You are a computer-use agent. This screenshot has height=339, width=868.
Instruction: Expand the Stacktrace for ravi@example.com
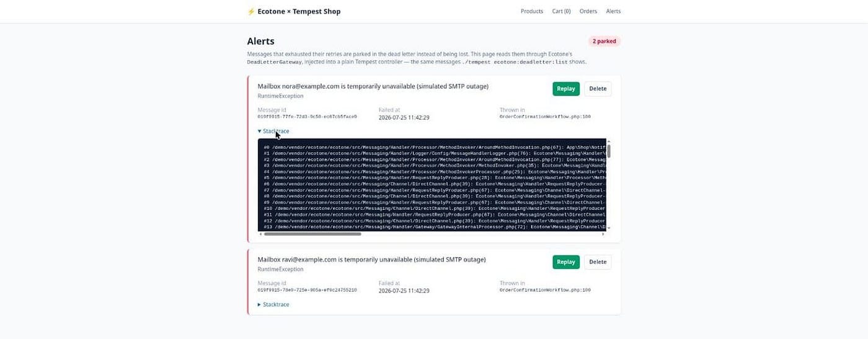click(273, 304)
